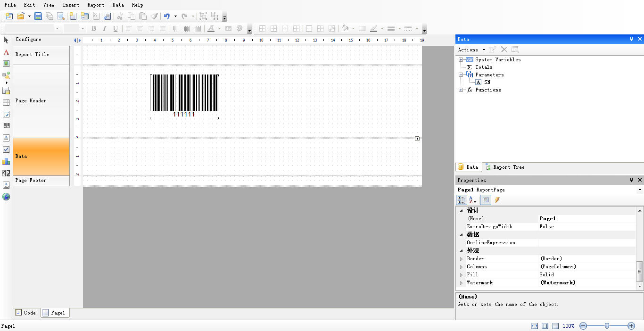Toggle justify text alignment button
The width and height of the screenshot is (644, 331).
(163, 28)
